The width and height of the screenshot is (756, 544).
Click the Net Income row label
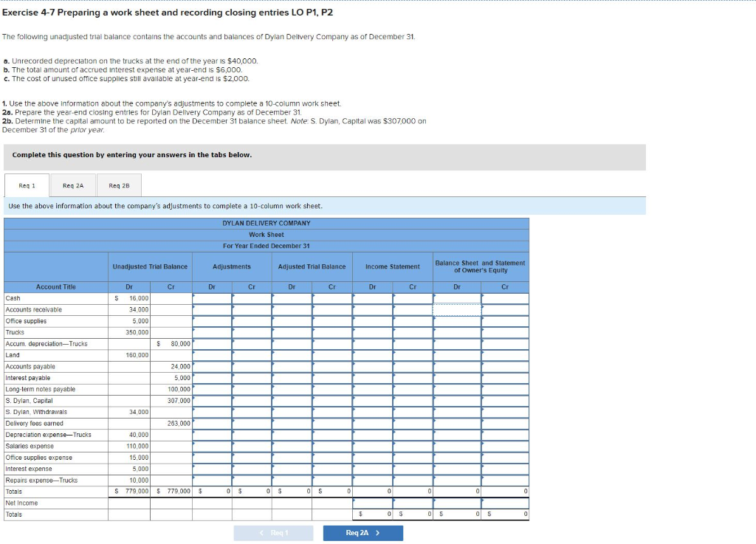coord(21,503)
